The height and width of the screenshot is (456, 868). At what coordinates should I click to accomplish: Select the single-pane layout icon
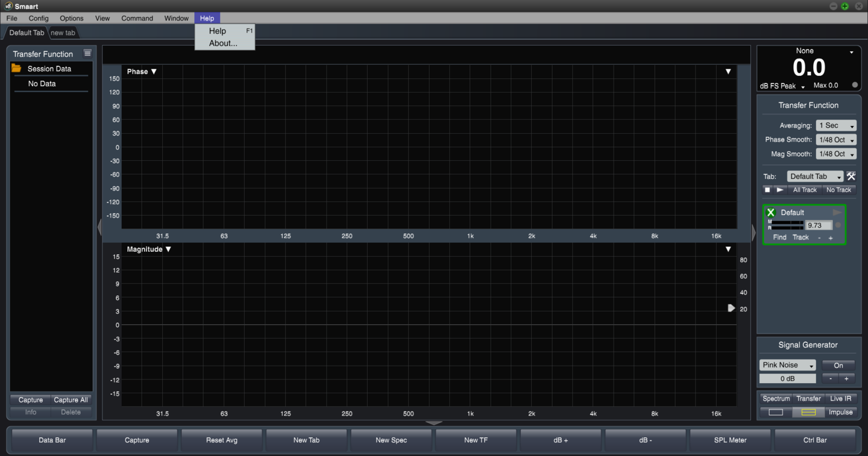coord(776,412)
